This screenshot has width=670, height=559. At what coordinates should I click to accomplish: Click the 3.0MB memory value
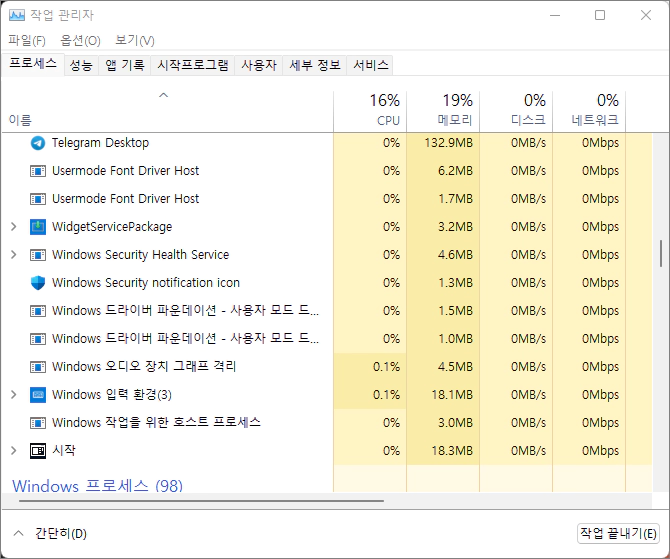pos(455,423)
